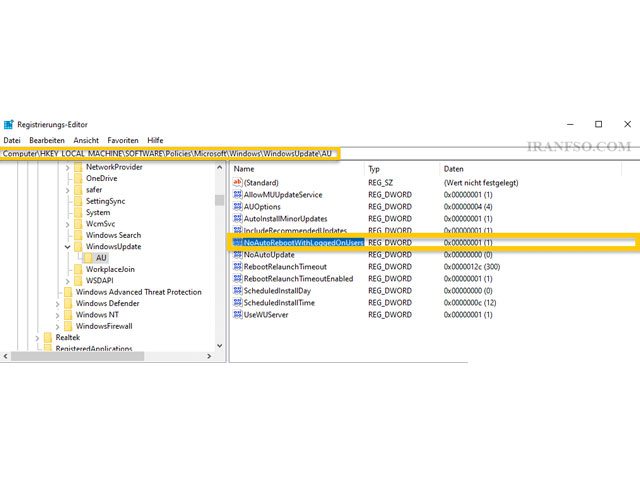Select Windows Advanced Threat Protection folder icon

pyautogui.click(x=68, y=292)
